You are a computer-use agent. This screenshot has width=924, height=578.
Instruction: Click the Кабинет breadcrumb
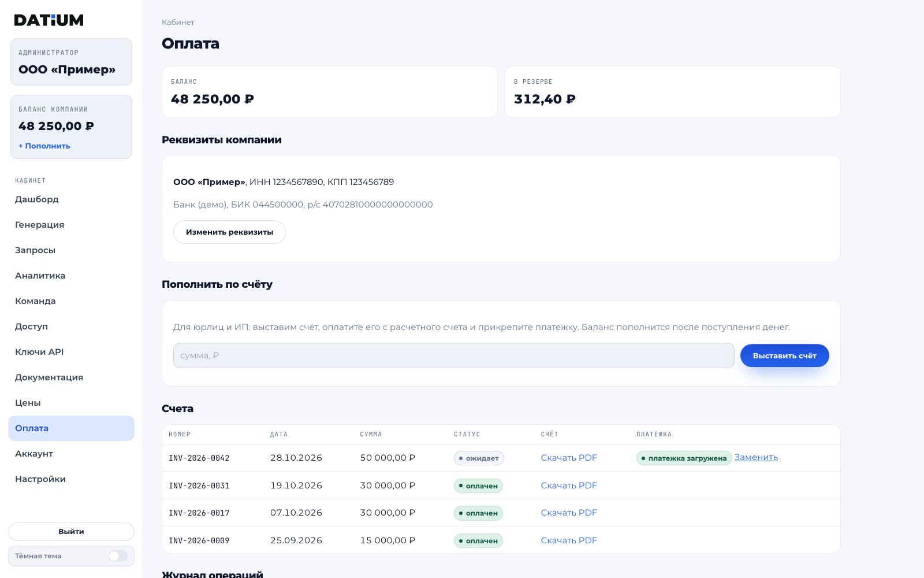point(178,23)
